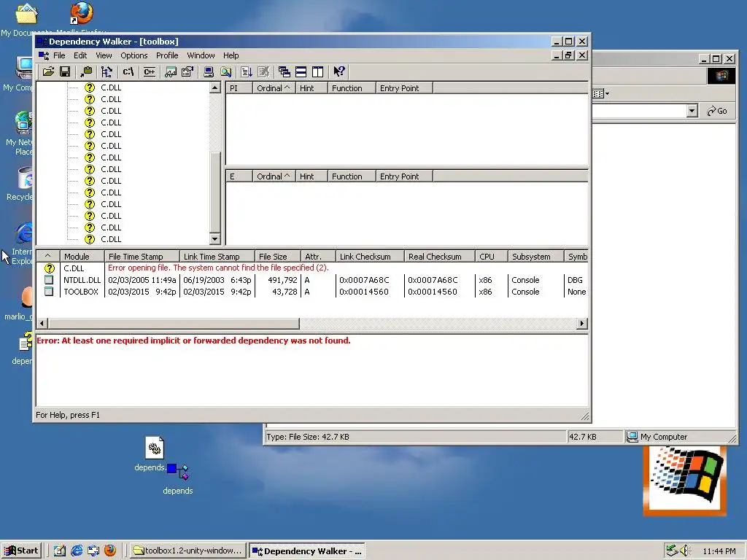This screenshot has width=747, height=560.
Task: Sort imports pane by Ordinal column
Action: tap(274, 88)
